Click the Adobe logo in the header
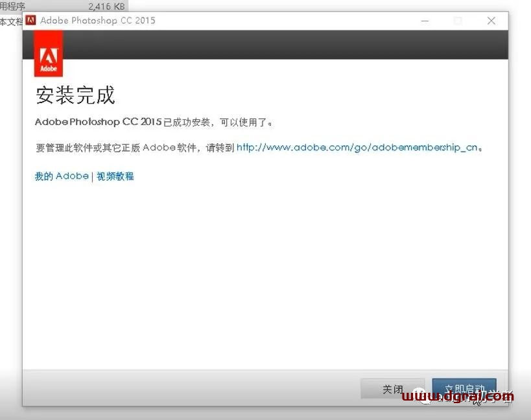 (49, 54)
